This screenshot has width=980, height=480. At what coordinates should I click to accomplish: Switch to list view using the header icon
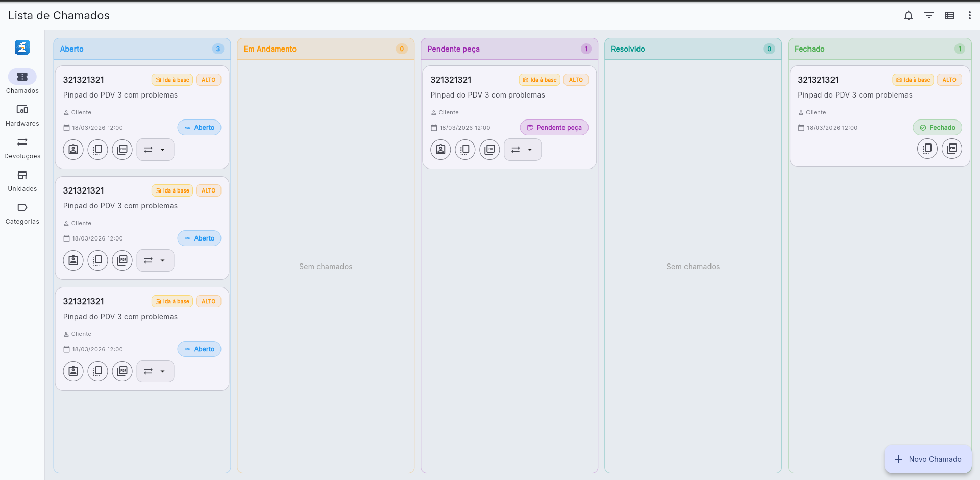950,15
